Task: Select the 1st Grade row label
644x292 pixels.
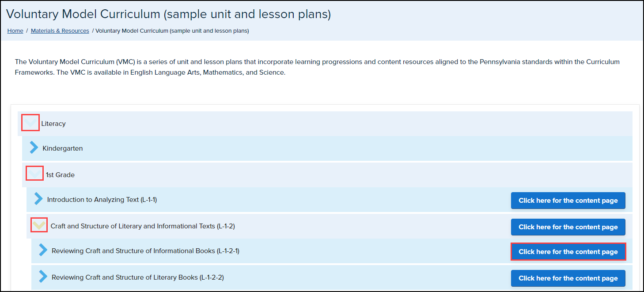Action: [61, 175]
